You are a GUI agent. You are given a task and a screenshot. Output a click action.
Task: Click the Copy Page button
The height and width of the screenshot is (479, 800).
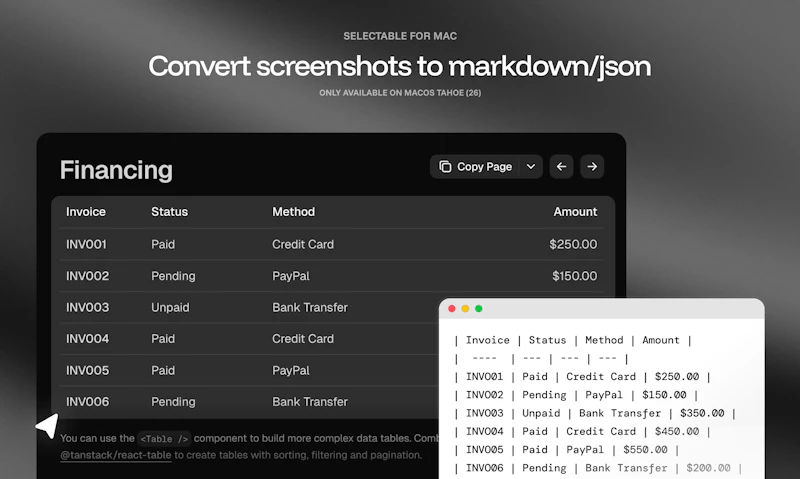tap(474, 167)
